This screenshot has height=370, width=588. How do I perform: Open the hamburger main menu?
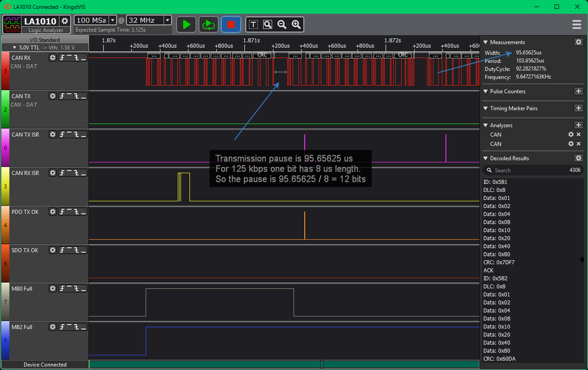coord(577,24)
